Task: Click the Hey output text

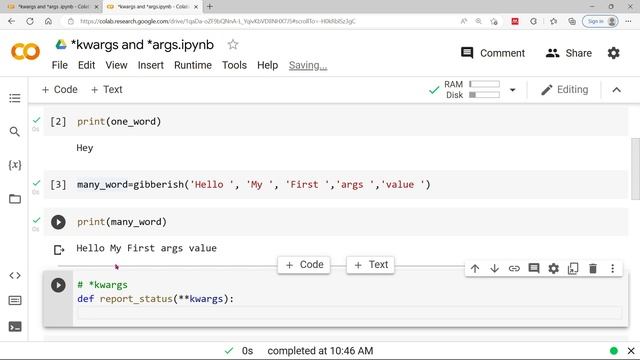Action: (x=84, y=148)
